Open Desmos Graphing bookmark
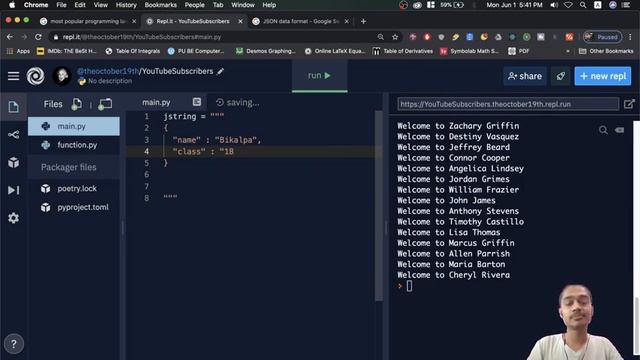This screenshot has width=640, height=360. coord(266,51)
